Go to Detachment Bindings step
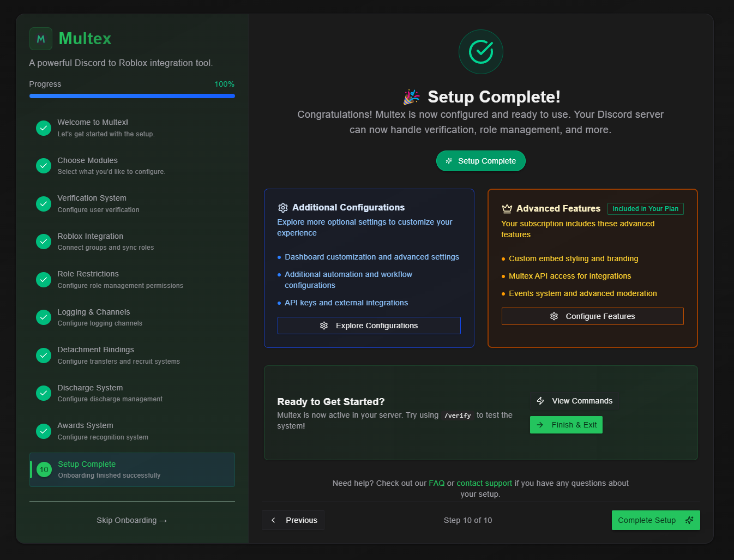The height and width of the screenshot is (560, 734). (132, 355)
